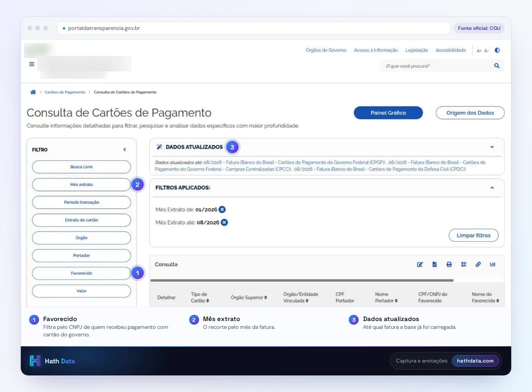Click the Origem dos Dados button
Image resolution: width=532 pixels, height=392 pixels.
pyautogui.click(x=470, y=113)
